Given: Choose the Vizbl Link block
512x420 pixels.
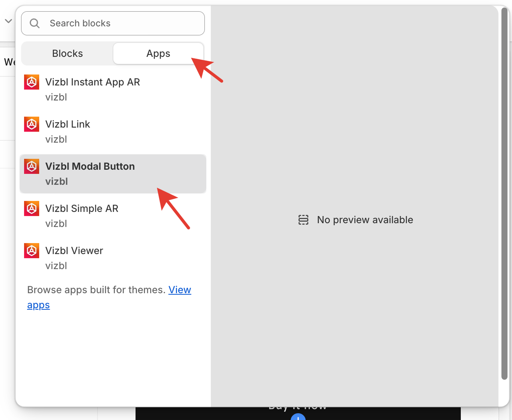Looking at the screenshot, I should 113,132.
